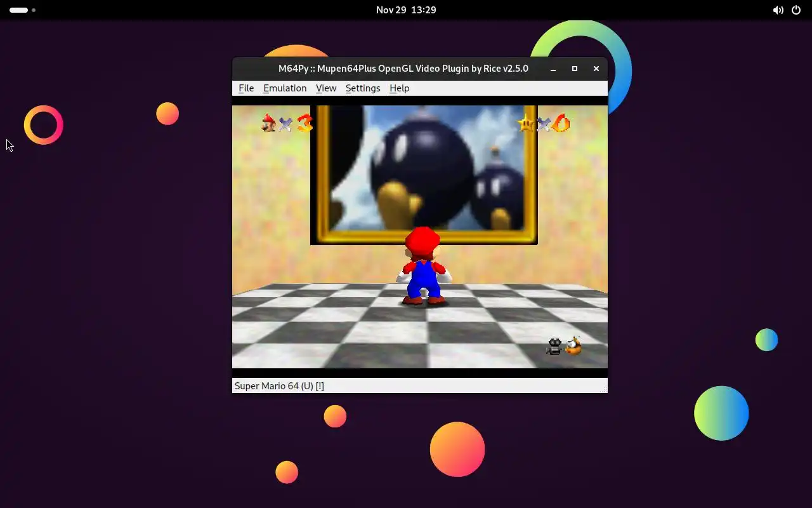Open the View menu
The image size is (812, 508).
pyautogui.click(x=326, y=88)
